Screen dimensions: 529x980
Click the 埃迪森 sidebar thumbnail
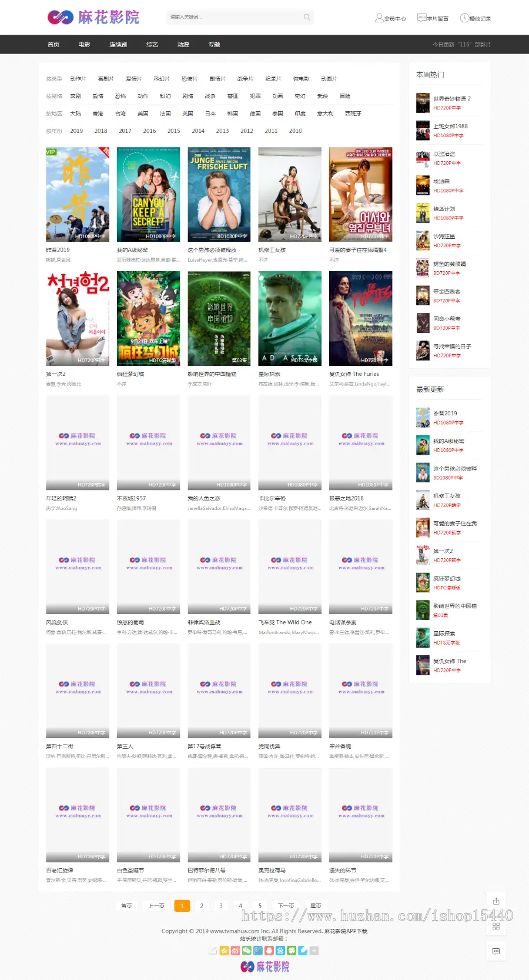click(x=423, y=185)
